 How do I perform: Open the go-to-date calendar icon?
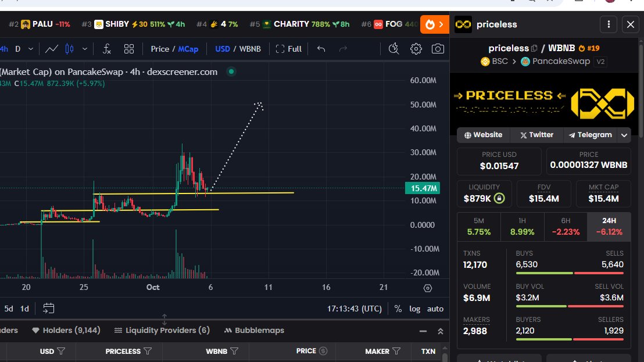(48, 309)
